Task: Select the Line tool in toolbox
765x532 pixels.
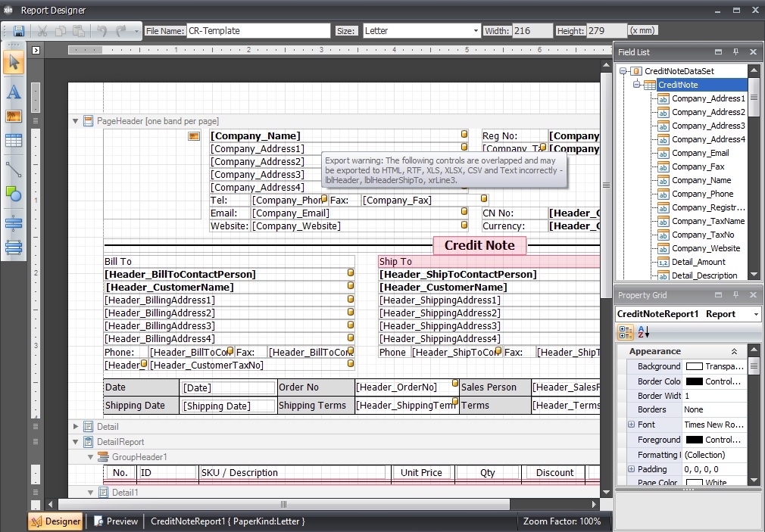Action: point(14,170)
